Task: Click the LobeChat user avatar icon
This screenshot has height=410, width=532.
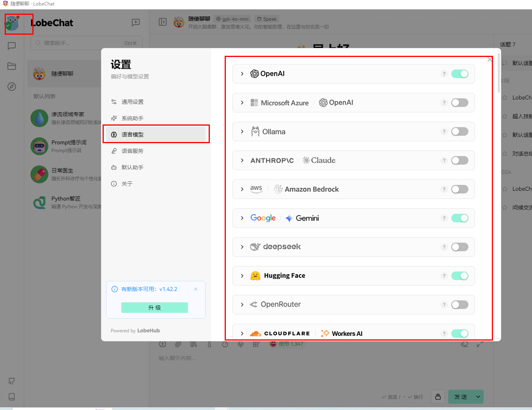Action: 12,23
